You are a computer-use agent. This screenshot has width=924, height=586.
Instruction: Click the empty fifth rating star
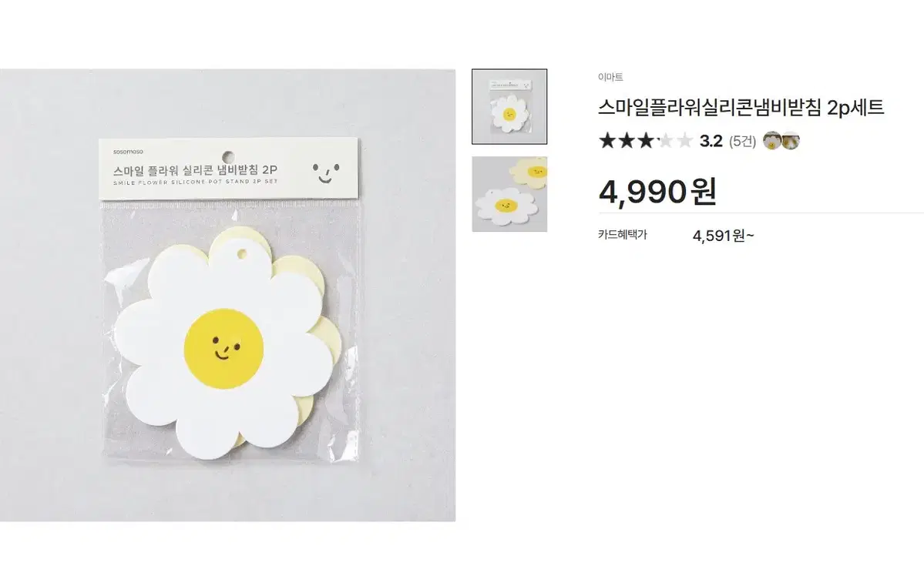(685, 141)
